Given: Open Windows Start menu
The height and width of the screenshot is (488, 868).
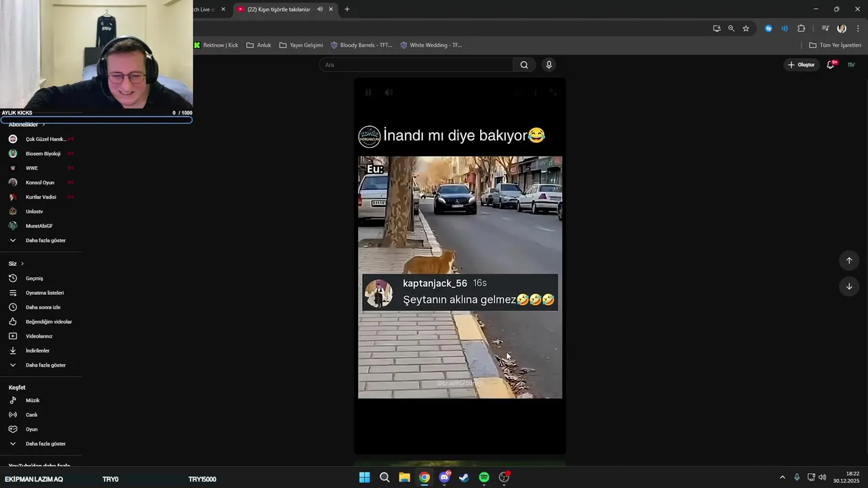Looking at the screenshot, I should tap(364, 477).
